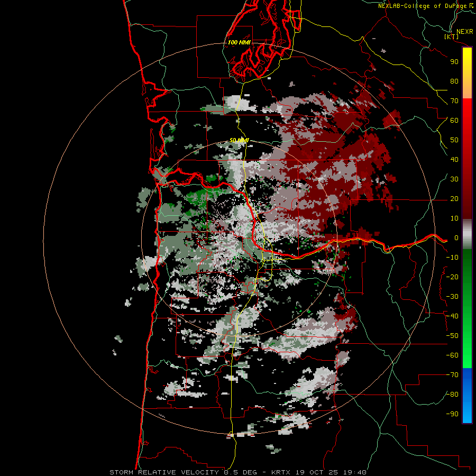This screenshot has width=476, height=476.
Task: Select the 10 value on velocity scale
Action: tap(454, 218)
